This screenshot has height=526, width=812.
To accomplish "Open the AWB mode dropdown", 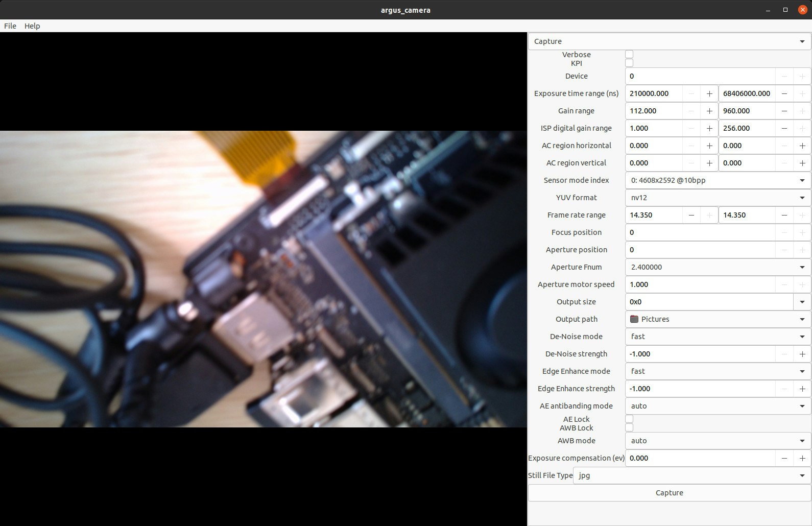I will click(718, 441).
